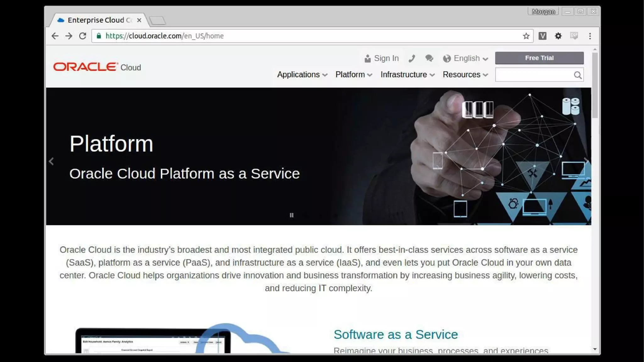The image size is (644, 362).
Task: Click the globe language icon
Action: click(x=447, y=58)
